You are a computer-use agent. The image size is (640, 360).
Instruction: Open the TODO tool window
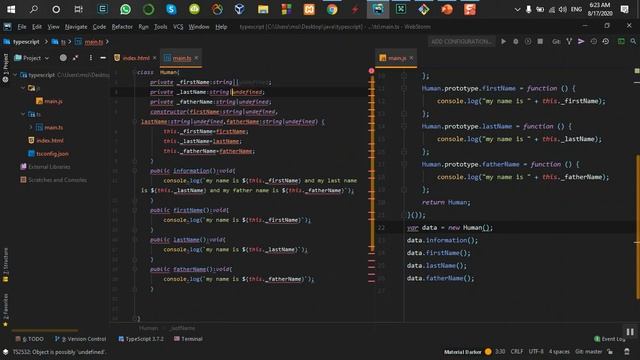[x=29, y=339]
